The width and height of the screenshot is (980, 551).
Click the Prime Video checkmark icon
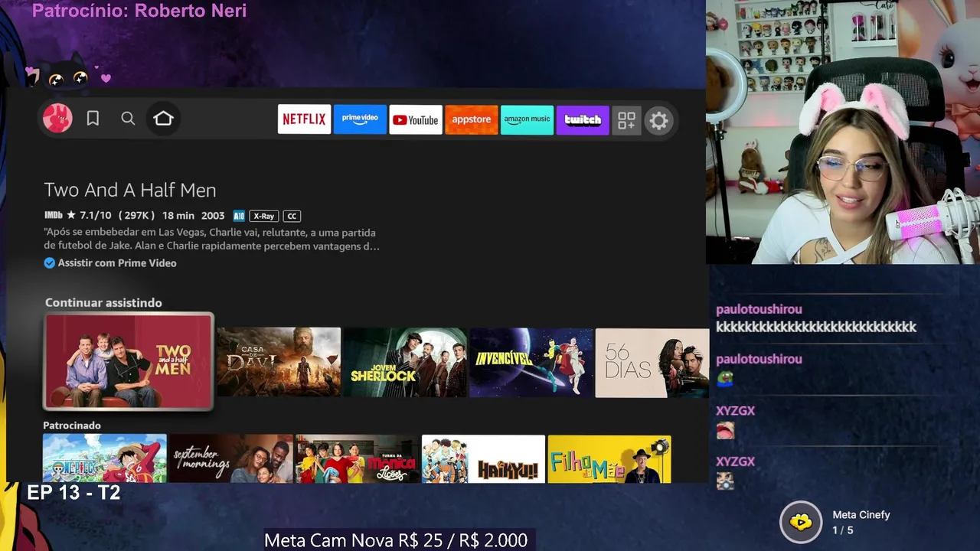tap(50, 263)
